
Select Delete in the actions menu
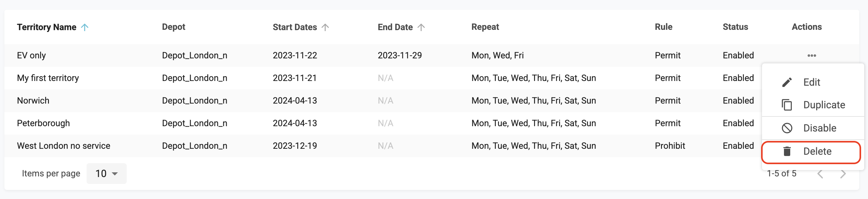[x=817, y=151]
